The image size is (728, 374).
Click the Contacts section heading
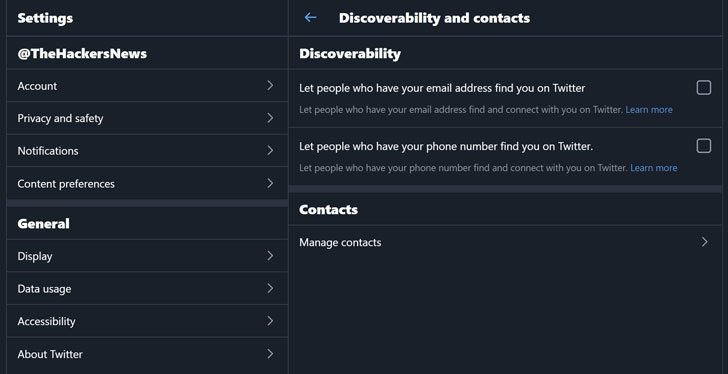click(328, 210)
